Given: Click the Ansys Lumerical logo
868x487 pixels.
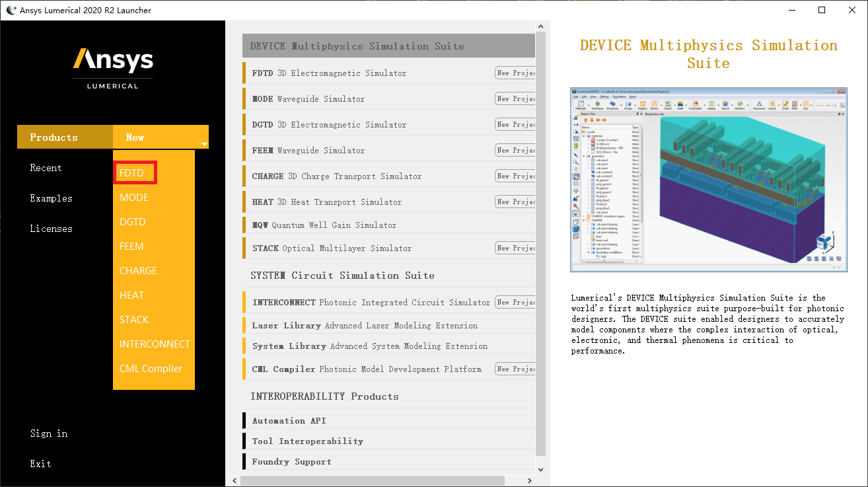Looking at the screenshot, I should [x=113, y=67].
